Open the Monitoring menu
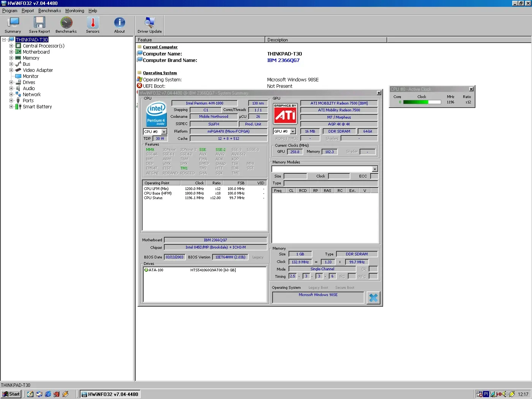Screen dimensions: 532x399 [75, 11]
